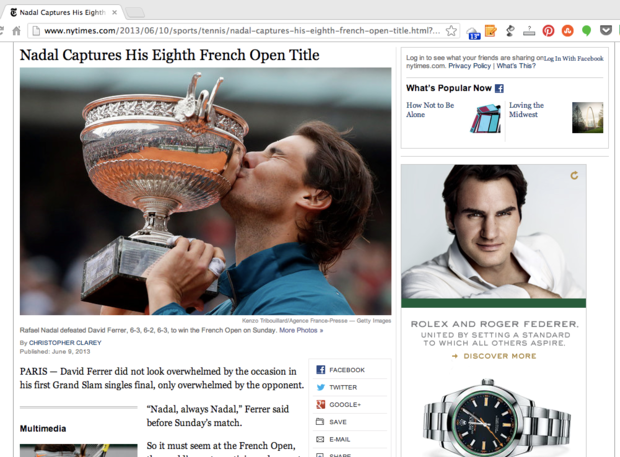Open the What's This? link
Screen dimensions: 620x457
click(516, 66)
